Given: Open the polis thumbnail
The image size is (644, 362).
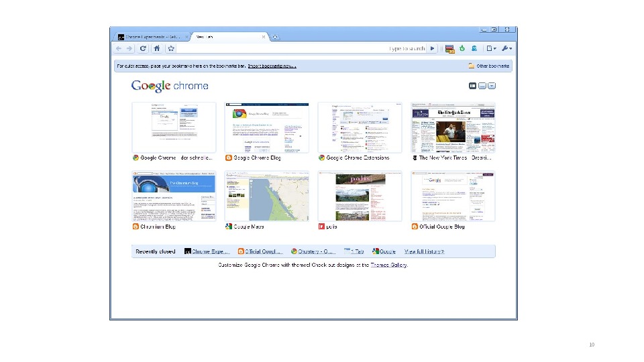Looking at the screenshot, I should pos(360,196).
